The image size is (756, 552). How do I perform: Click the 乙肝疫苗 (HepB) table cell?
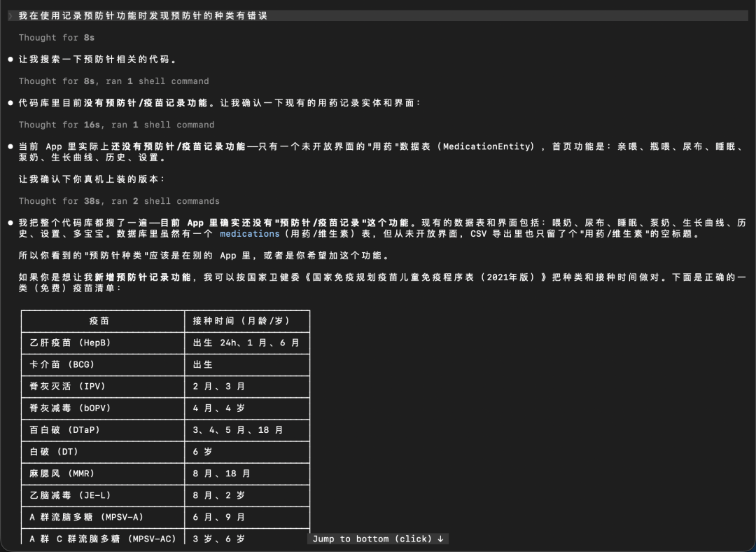click(103, 343)
